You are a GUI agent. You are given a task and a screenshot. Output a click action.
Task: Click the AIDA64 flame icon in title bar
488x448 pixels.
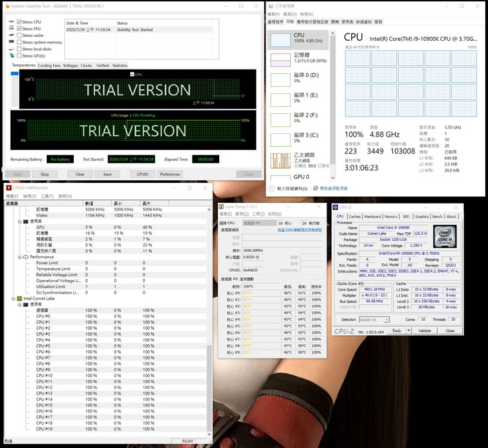[6, 5]
